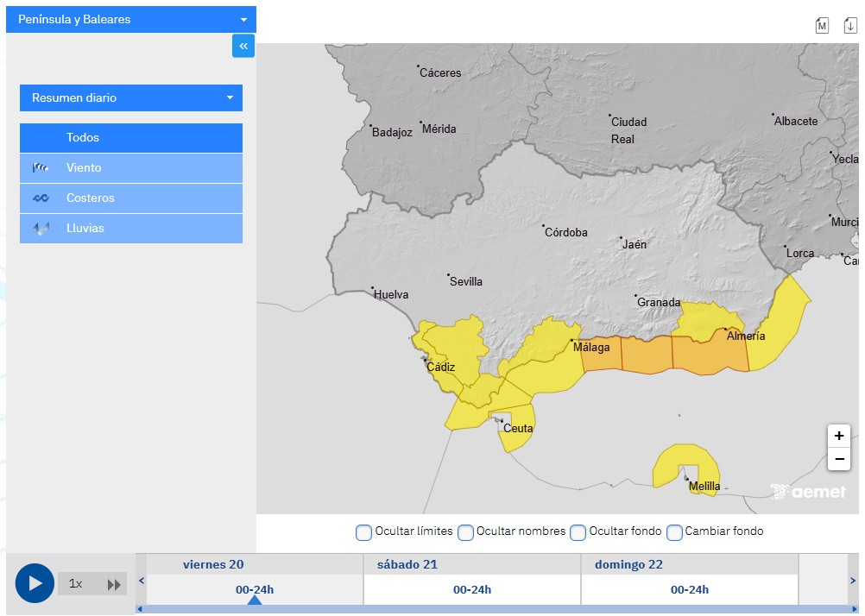This screenshot has width=865, height=616.
Task: Choose the Lluvias warning filter
Action: (131, 229)
